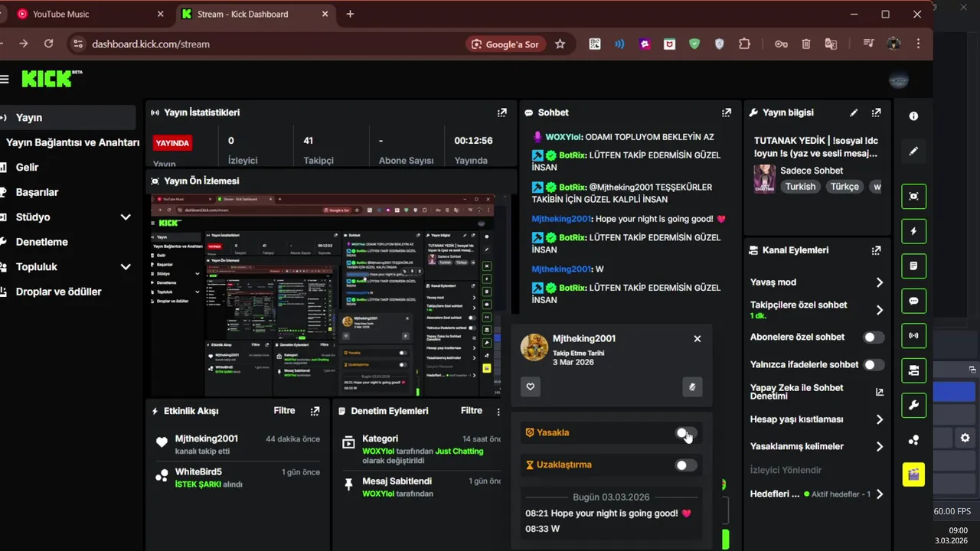The image size is (980, 551).
Task: Click the Turkish tag chip
Action: [x=800, y=187]
